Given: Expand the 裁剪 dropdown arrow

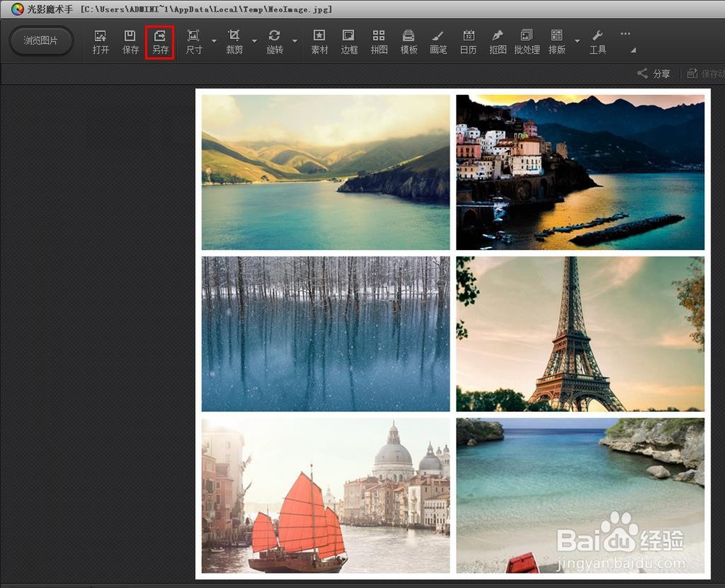Looking at the screenshot, I should 254,41.
